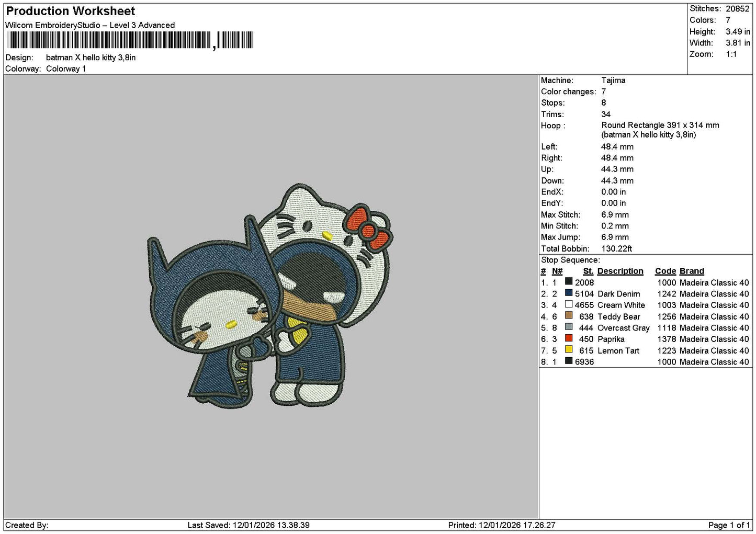The width and height of the screenshot is (756, 534).
Task: Click the 'Brand' column header
Action: 692,271
